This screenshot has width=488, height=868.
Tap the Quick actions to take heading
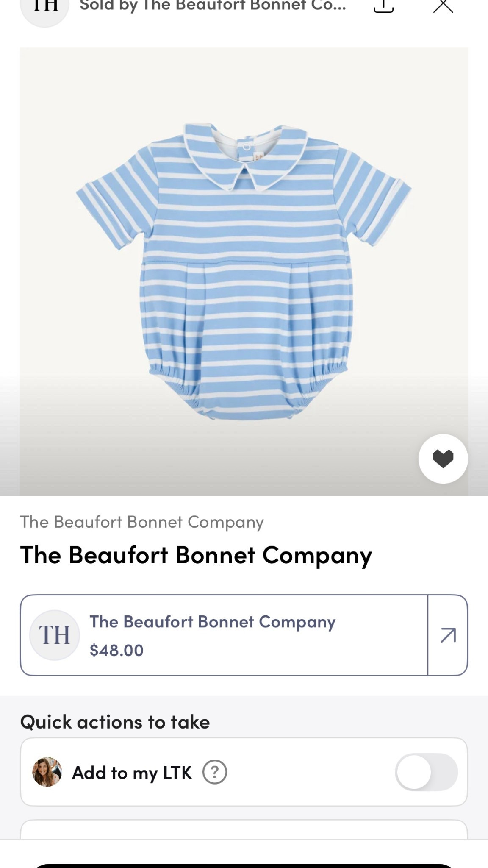[x=115, y=722]
